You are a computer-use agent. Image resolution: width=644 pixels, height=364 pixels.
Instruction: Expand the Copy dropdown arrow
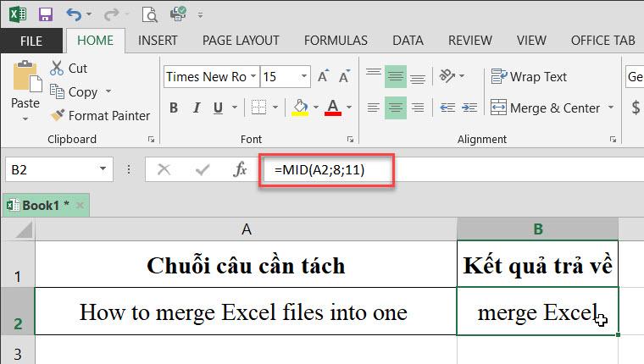tap(108, 91)
